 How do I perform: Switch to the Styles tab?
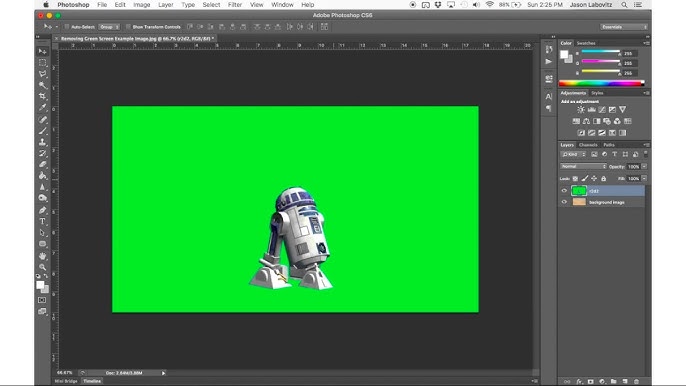pos(597,93)
